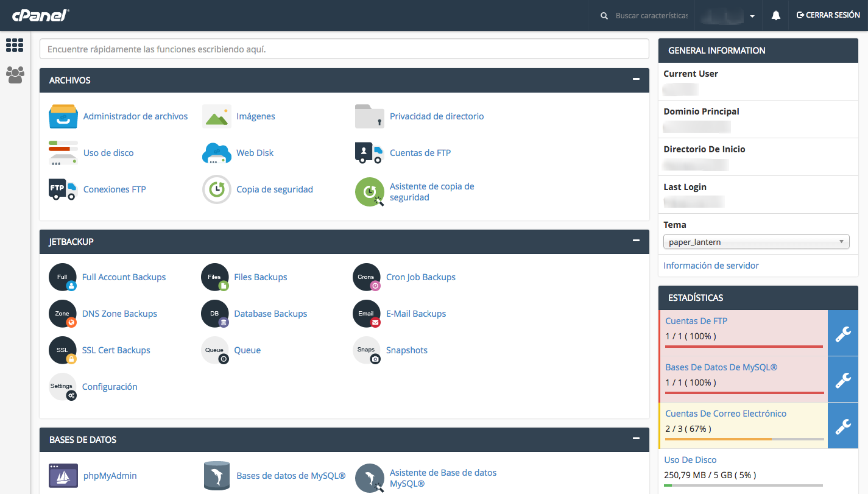Open the Información de servidor link
Image resolution: width=868 pixels, height=494 pixels.
point(711,266)
